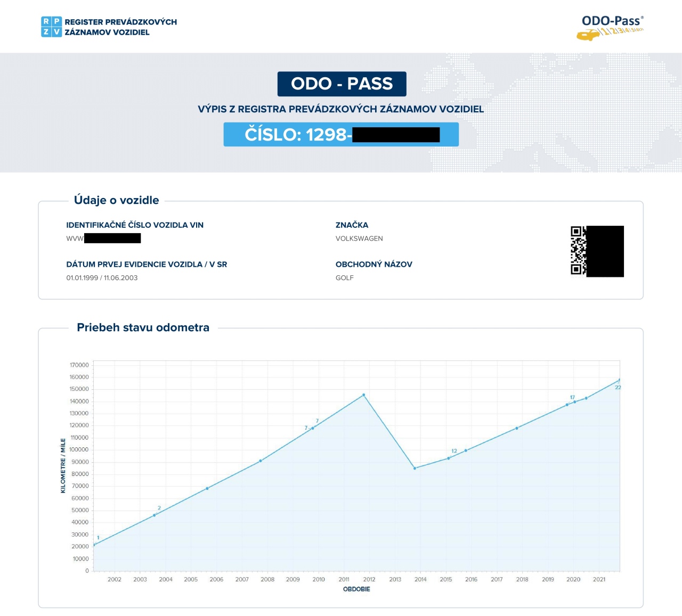Click the KILOMETRE / MILE axis label
This screenshot has height=616, width=682.
[x=63, y=466]
